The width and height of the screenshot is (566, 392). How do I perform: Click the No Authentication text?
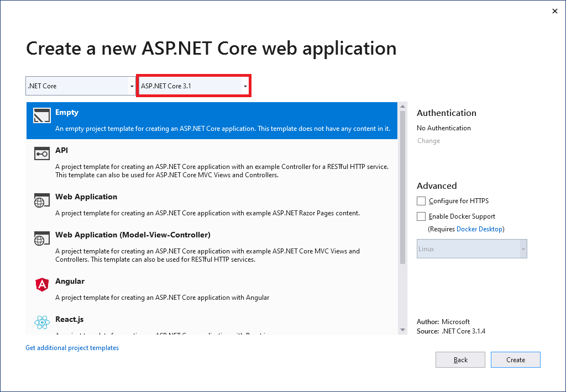[x=444, y=128]
